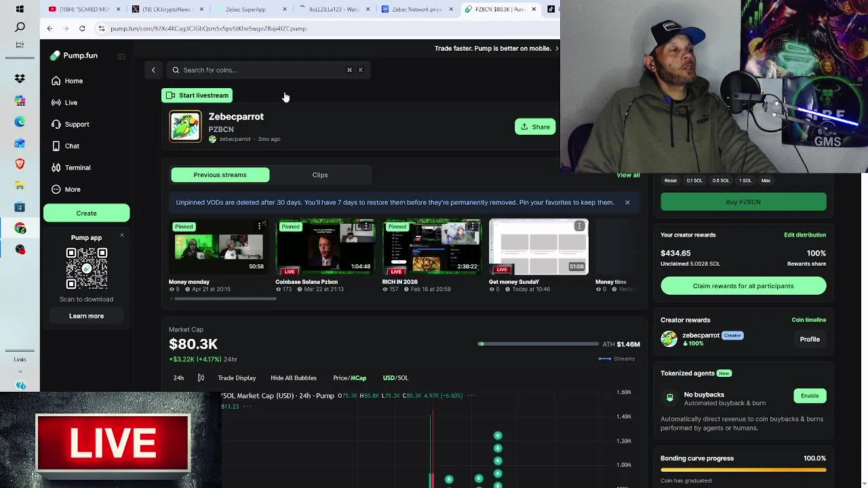Image resolution: width=868 pixels, height=488 pixels.
Task: Toggle the USD/SOL currency switch
Action: click(x=395, y=378)
